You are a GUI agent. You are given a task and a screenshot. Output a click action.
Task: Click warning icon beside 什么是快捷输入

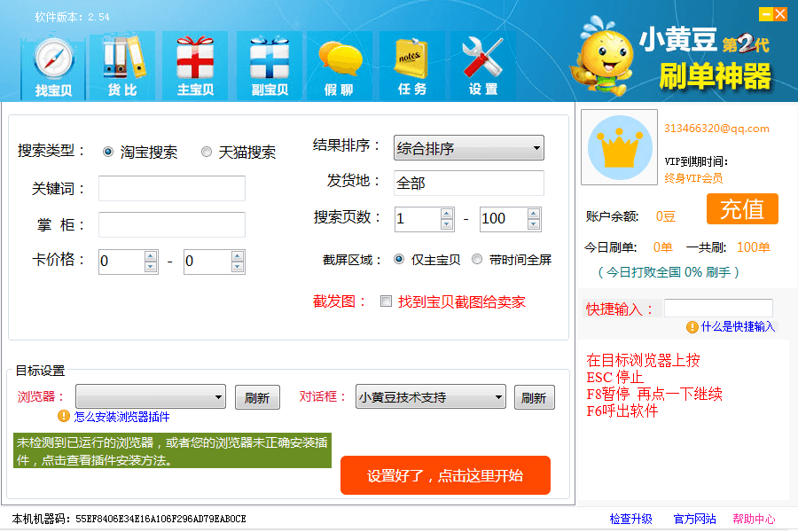[692, 327]
